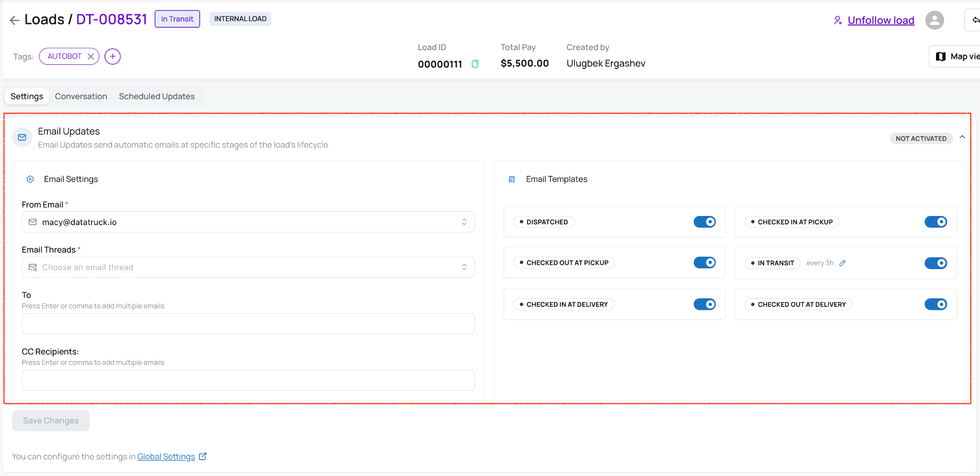The image size is (980, 476).
Task: Click the CC Recipients input field
Action: [248, 380]
